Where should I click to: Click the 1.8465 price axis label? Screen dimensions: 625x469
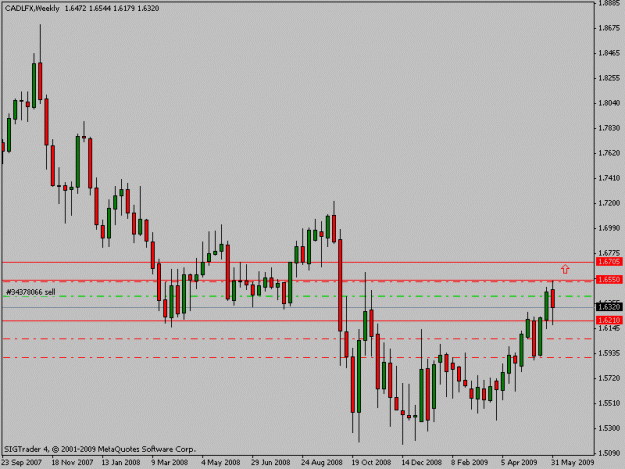click(609, 53)
